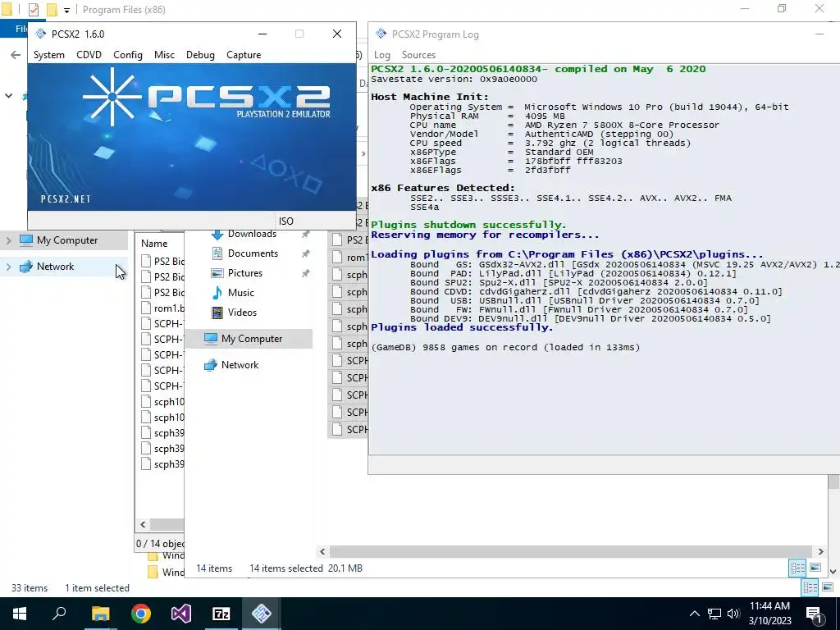Click the ISO label in PCSX2 status bar

[286, 221]
